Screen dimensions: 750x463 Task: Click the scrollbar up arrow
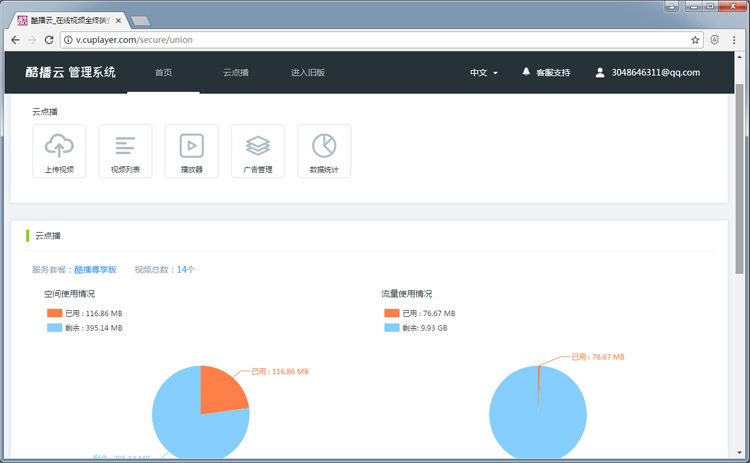pos(739,56)
